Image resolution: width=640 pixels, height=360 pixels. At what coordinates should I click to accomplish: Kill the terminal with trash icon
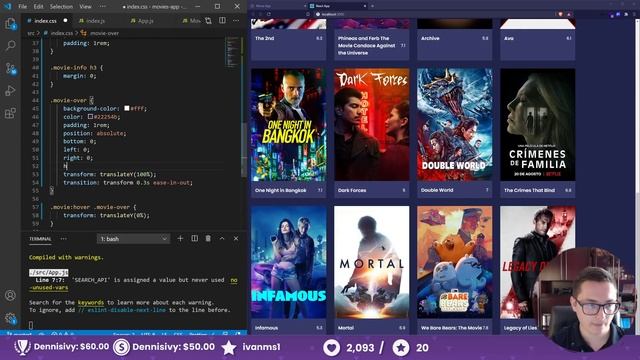[208, 238]
